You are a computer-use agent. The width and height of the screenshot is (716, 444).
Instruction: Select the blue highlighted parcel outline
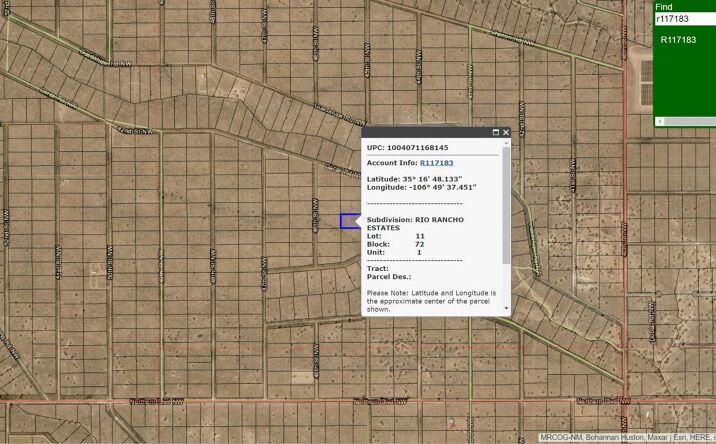point(350,221)
